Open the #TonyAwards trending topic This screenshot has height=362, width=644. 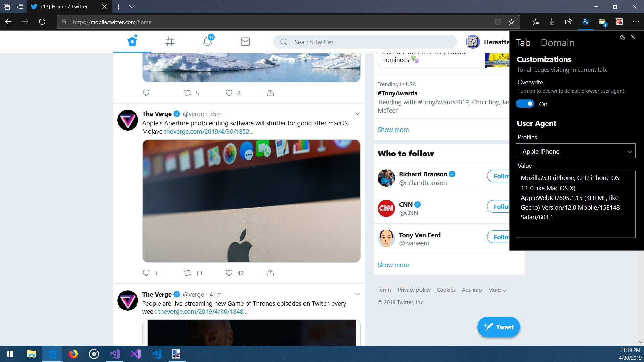click(397, 93)
